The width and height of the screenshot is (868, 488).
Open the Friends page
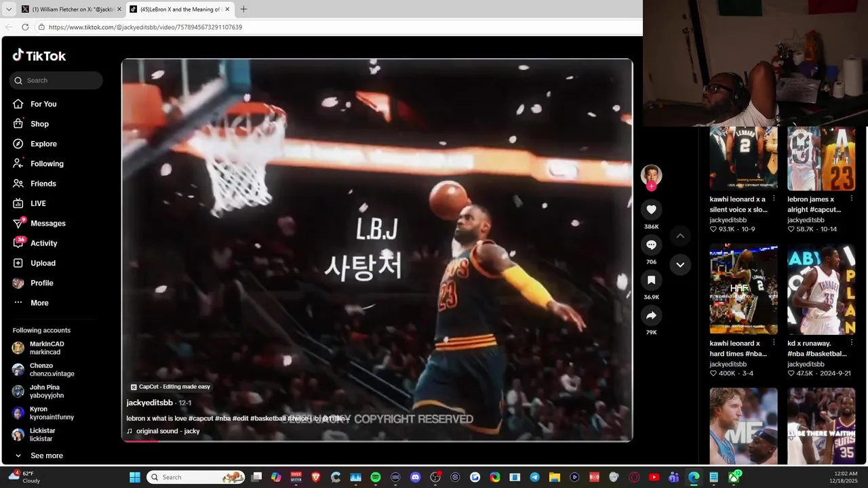click(43, 184)
